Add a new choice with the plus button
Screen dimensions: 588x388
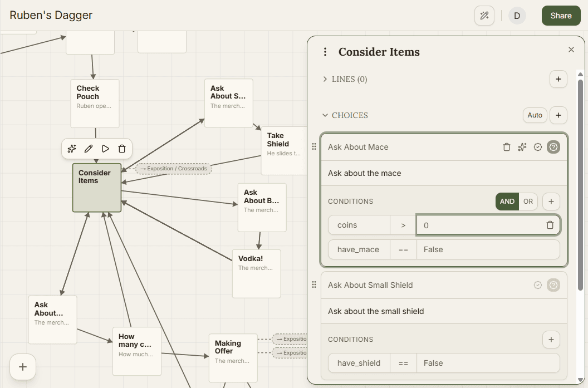coord(558,115)
